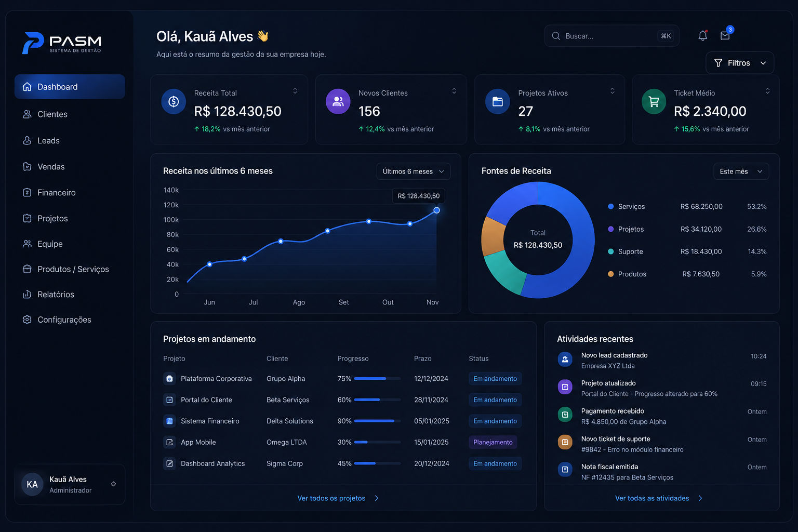Screen dimensions: 798x532
Task: Click the 75% progress bar
Action: pyautogui.click(x=377, y=379)
